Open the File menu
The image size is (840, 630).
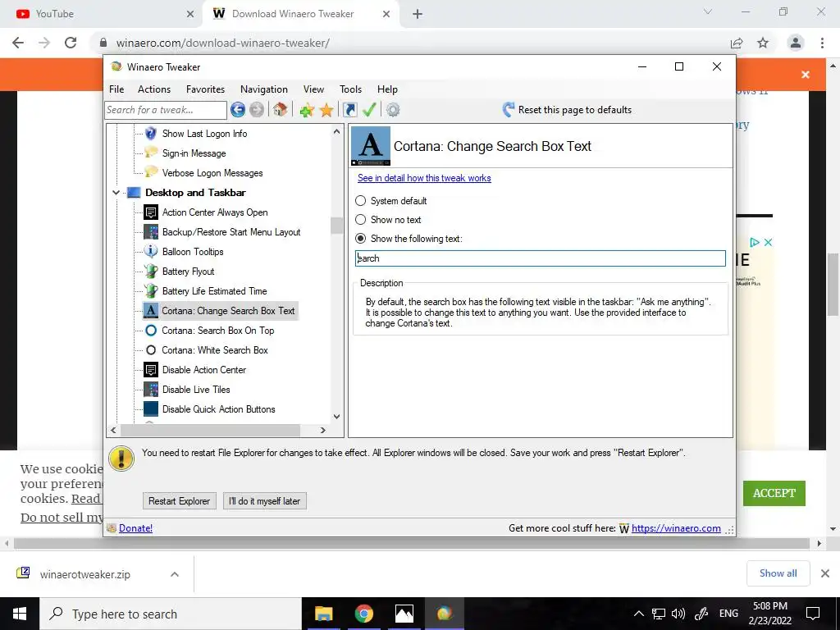(116, 89)
